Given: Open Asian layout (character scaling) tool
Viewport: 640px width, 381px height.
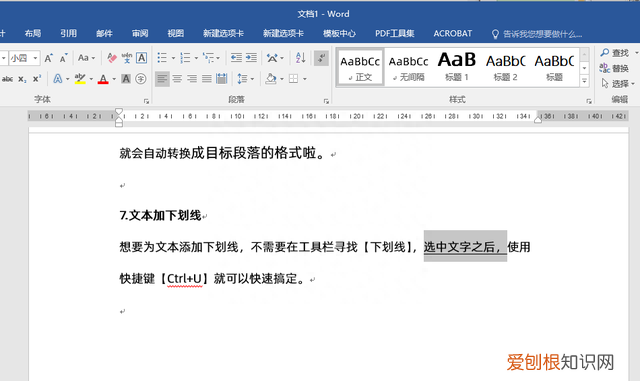Looking at the screenshot, I should pyautogui.click(x=272, y=58).
